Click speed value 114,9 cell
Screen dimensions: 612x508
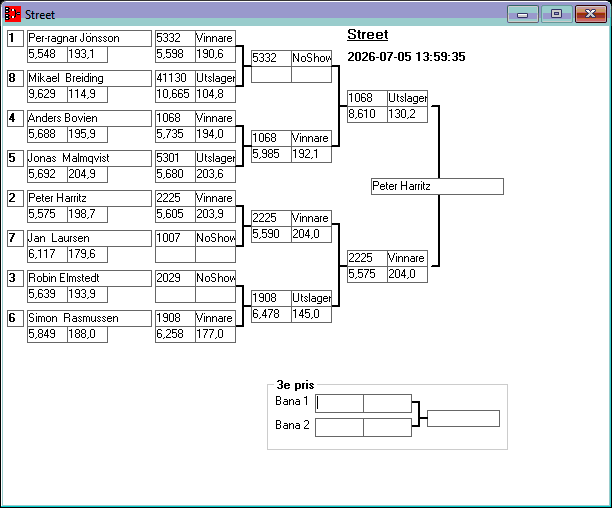(87, 94)
